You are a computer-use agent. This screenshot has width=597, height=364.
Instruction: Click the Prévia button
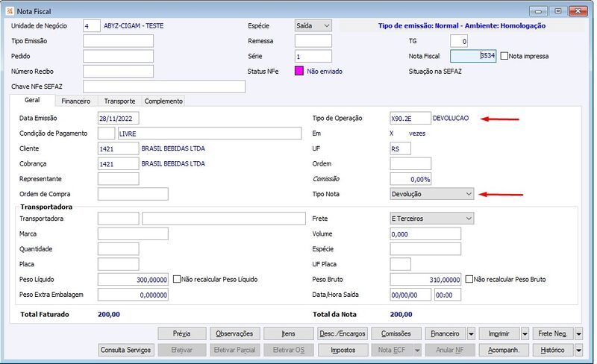[182, 334]
